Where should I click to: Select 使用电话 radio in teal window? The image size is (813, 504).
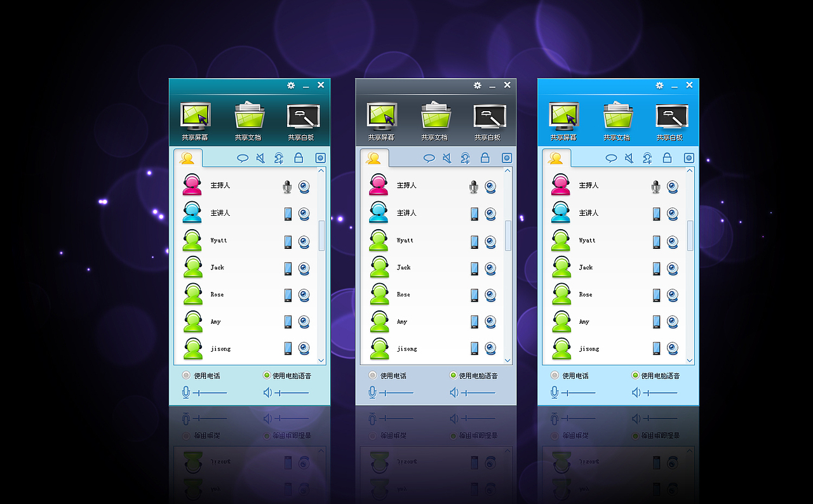[x=186, y=375]
